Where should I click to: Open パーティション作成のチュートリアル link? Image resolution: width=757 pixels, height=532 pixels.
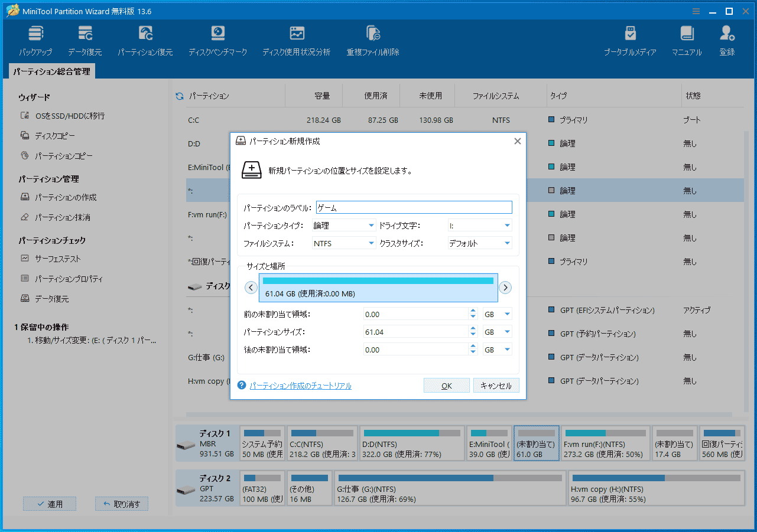pyautogui.click(x=300, y=386)
